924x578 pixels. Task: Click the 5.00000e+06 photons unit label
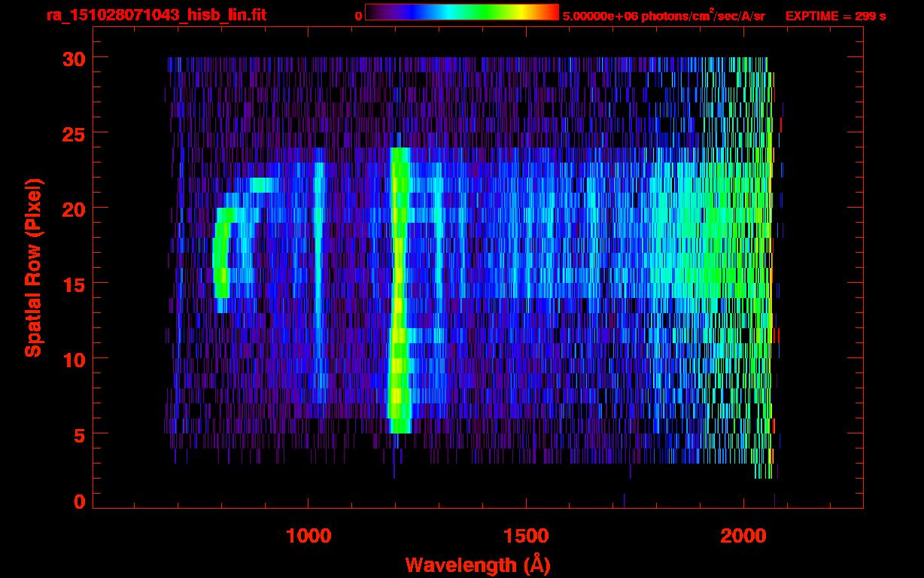(x=664, y=15)
